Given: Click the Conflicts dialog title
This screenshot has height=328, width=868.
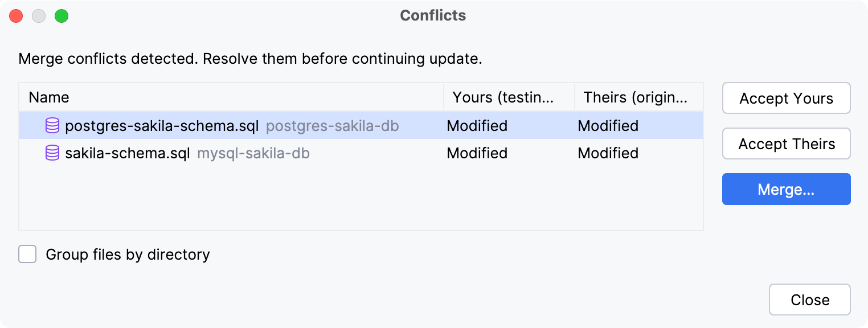Looking at the screenshot, I should (x=433, y=15).
